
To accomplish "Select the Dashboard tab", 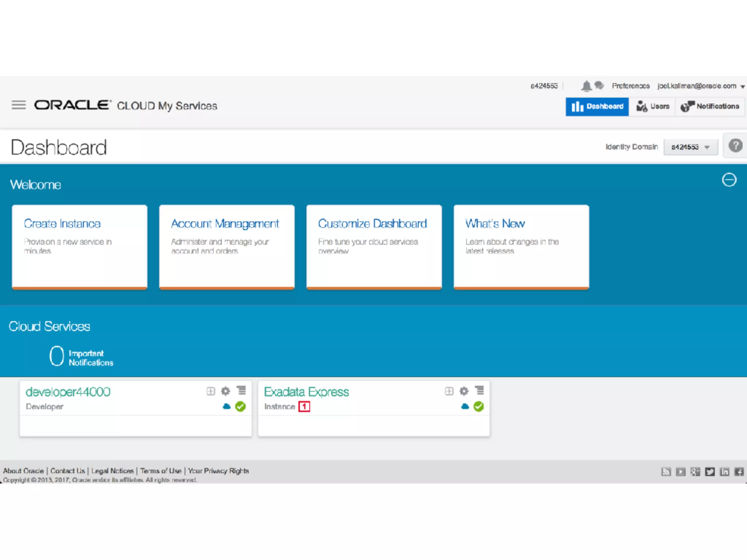I will pos(597,106).
